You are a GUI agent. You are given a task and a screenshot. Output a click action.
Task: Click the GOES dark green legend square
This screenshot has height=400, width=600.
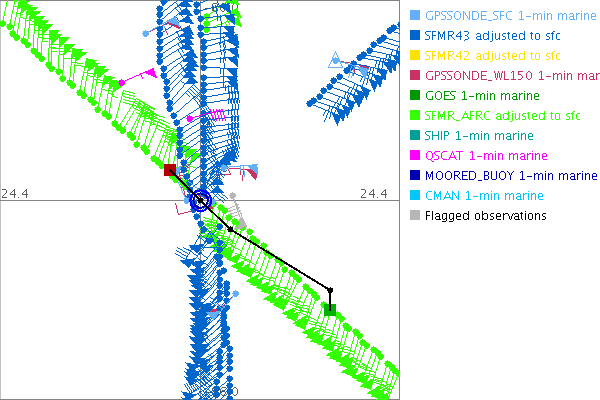[415, 96]
